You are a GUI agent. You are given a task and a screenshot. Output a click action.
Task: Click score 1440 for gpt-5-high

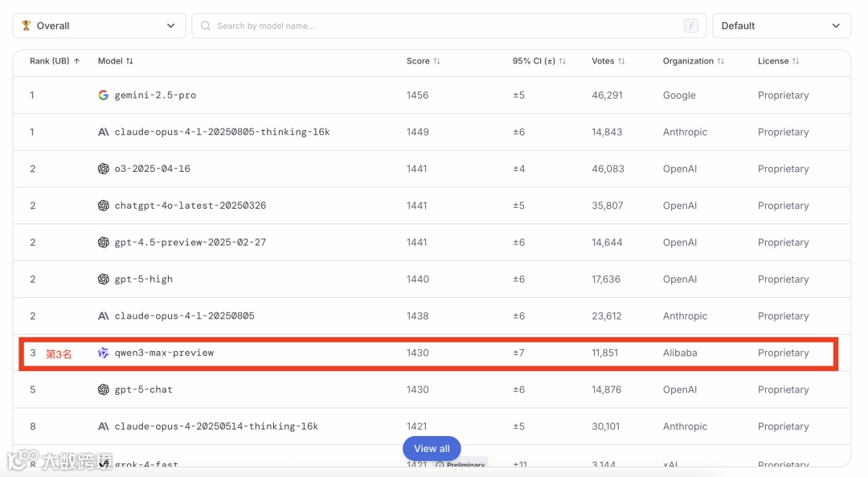tap(417, 279)
